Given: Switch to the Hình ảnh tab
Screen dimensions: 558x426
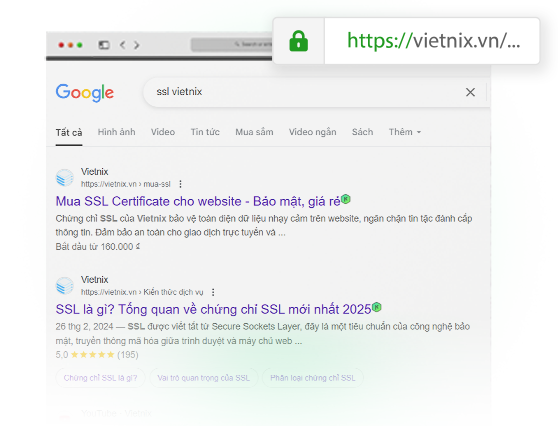Looking at the screenshot, I should pyautogui.click(x=116, y=132).
